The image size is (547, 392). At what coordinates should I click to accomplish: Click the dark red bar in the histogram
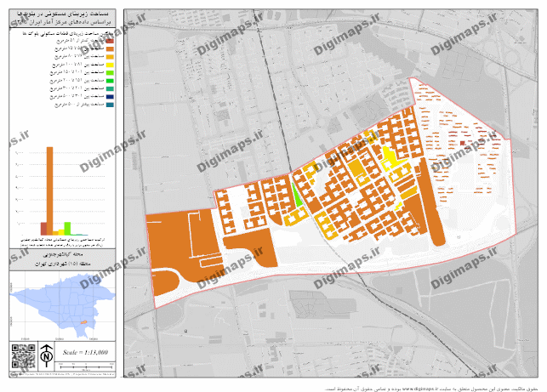tap(43, 227)
